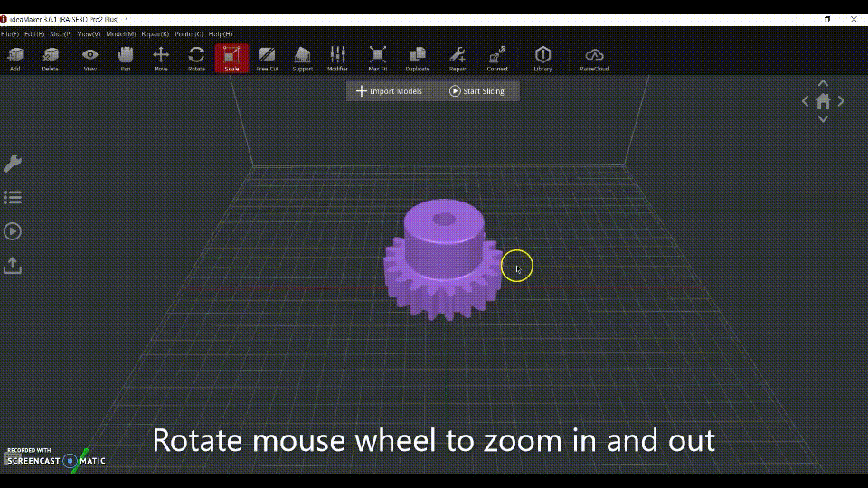Apply the Max Fit tool
The height and width of the screenshot is (488, 868).
tap(378, 59)
